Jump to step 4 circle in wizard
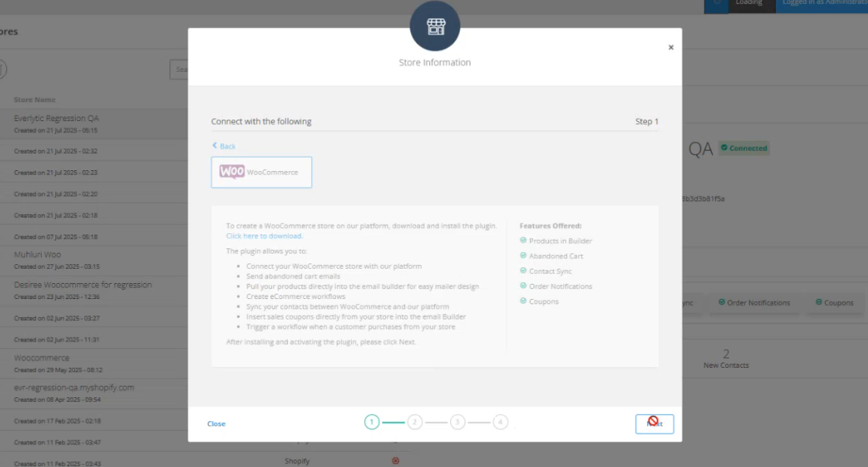Image resolution: width=868 pixels, height=467 pixels. click(x=500, y=422)
